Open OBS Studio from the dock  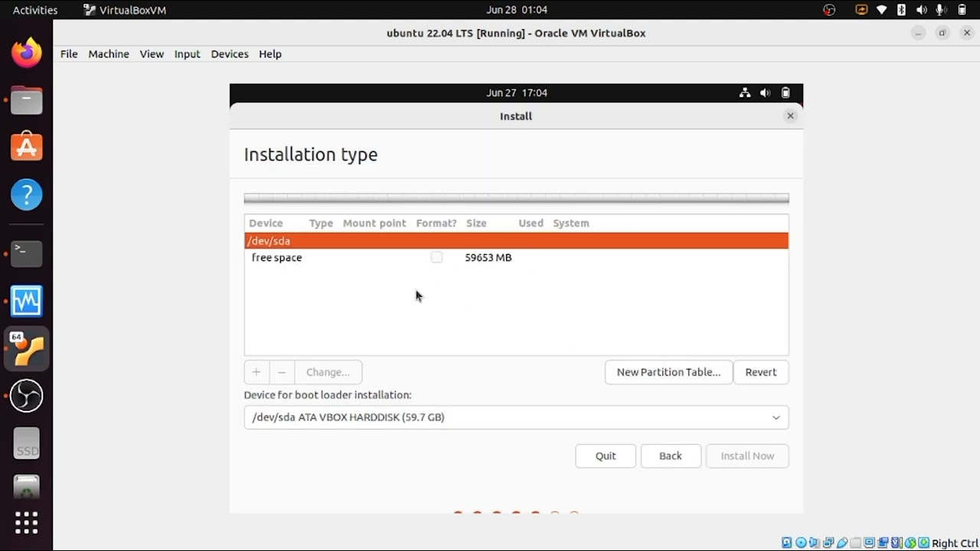click(27, 396)
